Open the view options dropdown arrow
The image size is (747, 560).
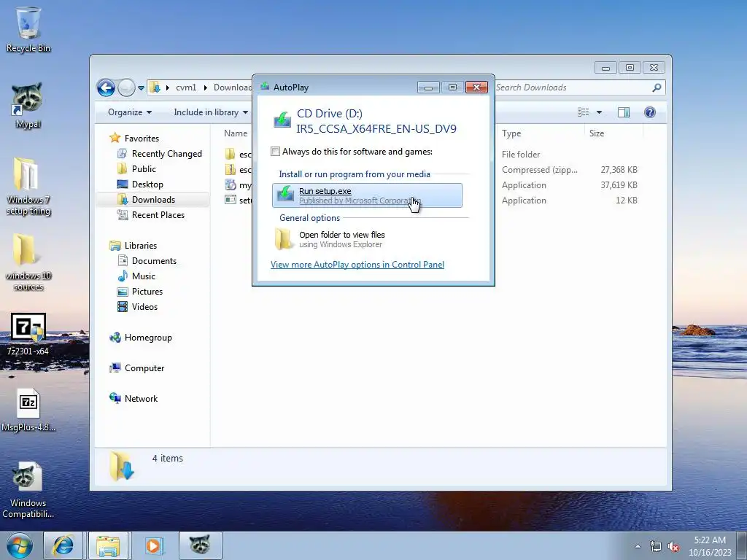(x=600, y=112)
